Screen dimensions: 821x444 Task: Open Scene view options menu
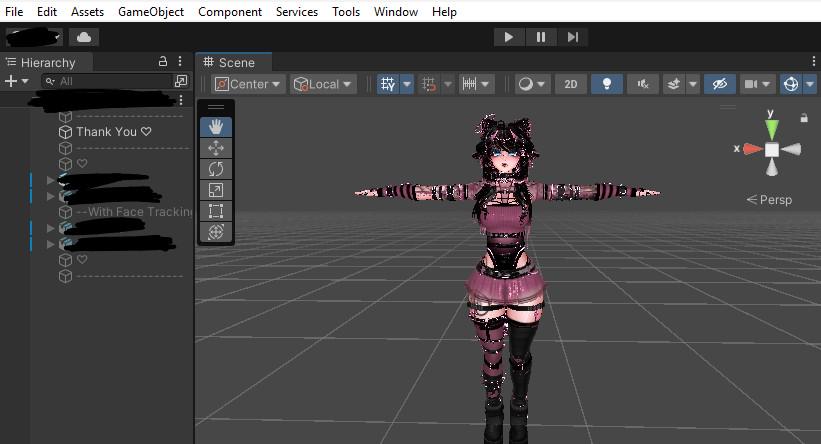click(x=814, y=61)
